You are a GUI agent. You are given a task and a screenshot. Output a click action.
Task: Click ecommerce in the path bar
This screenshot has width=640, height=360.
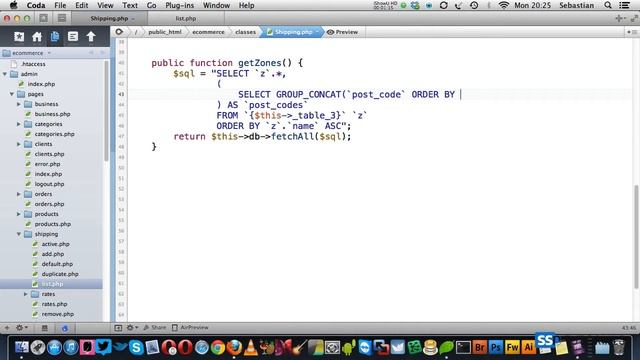pyautogui.click(x=208, y=32)
